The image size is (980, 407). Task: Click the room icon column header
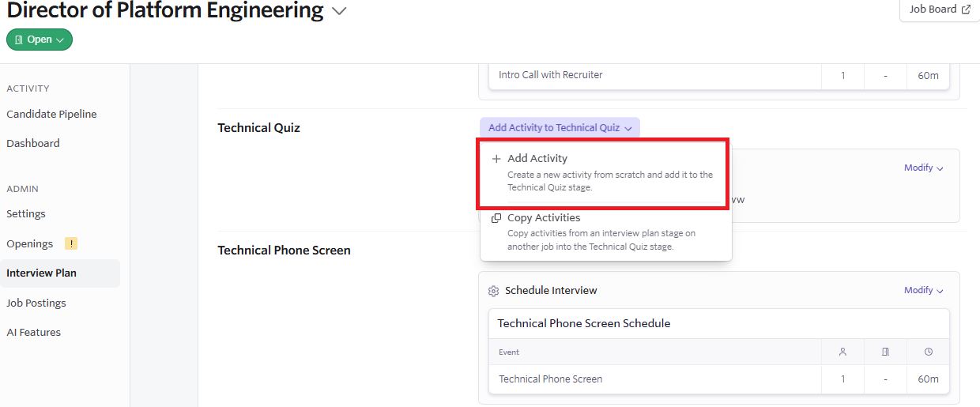pyautogui.click(x=885, y=352)
